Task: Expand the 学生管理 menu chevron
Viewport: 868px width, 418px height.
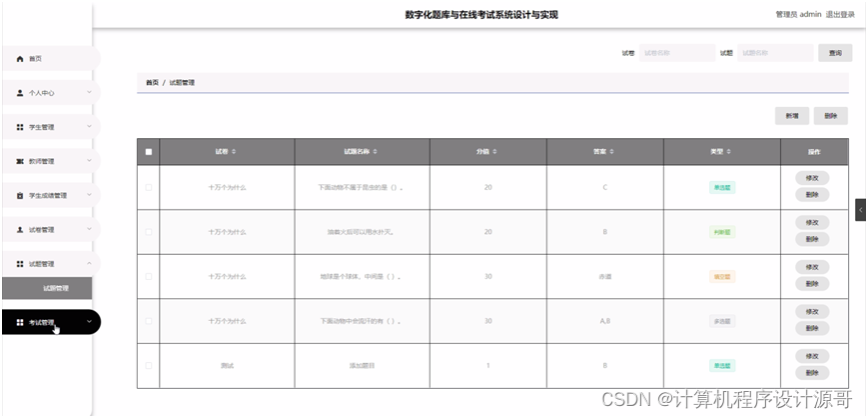Action: (89, 127)
